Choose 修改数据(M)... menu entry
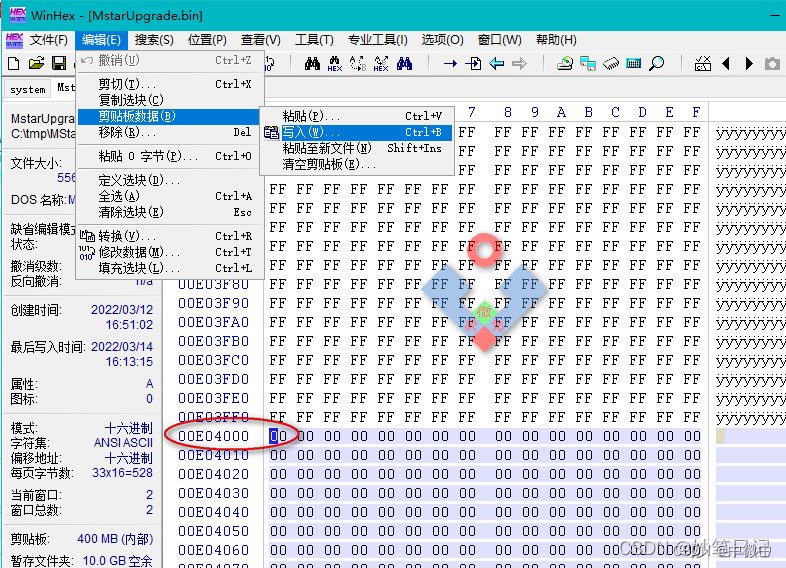This screenshot has width=786, height=568. (x=170, y=252)
